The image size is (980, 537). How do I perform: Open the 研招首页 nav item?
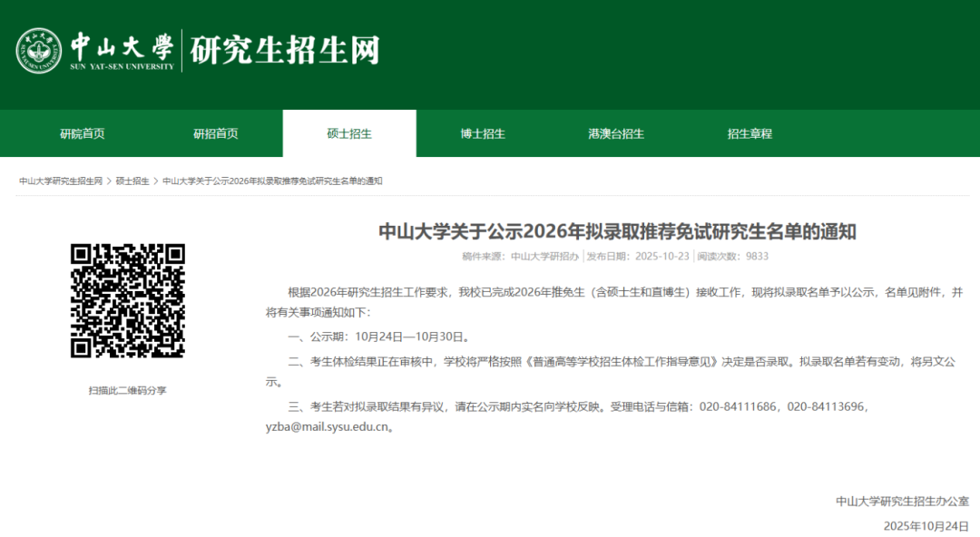(216, 133)
